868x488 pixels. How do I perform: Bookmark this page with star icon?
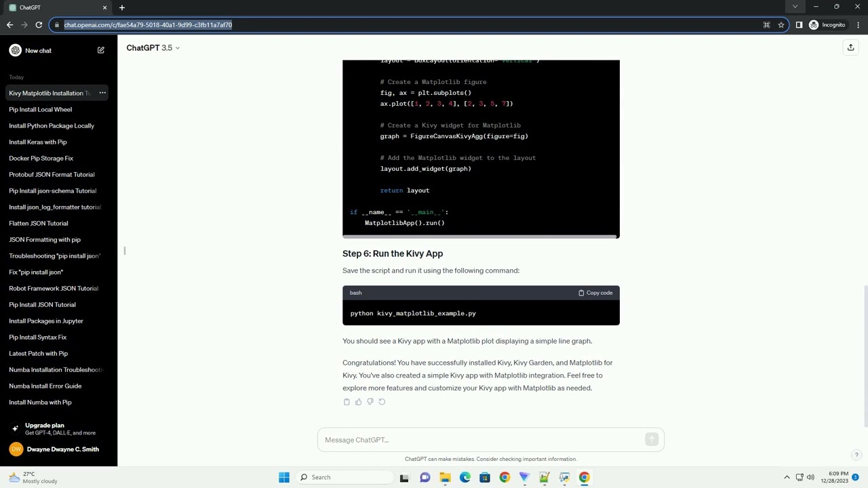tap(781, 25)
